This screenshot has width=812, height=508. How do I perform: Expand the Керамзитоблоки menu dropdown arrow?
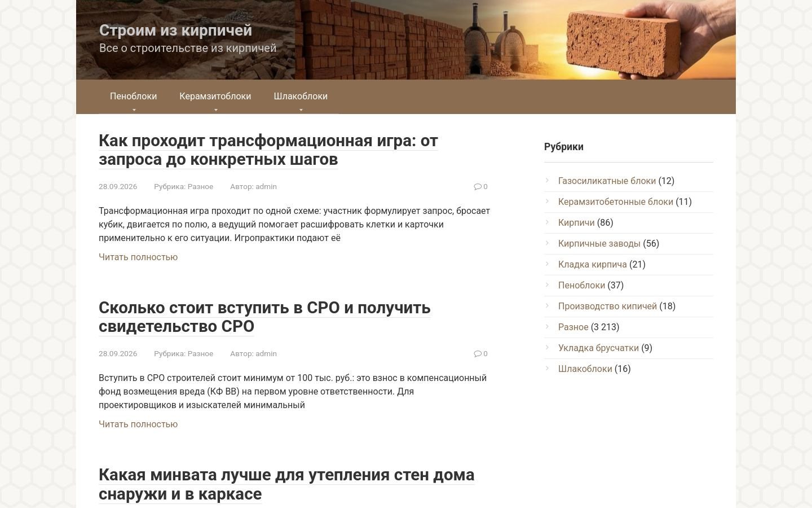[x=215, y=110]
